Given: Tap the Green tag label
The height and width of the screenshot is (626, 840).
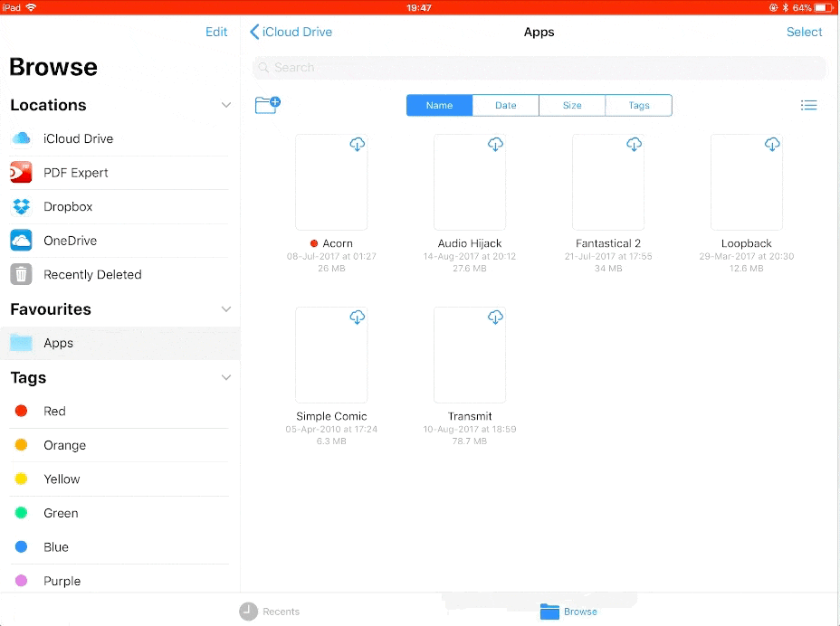Looking at the screenshot, I should point(61,513).
